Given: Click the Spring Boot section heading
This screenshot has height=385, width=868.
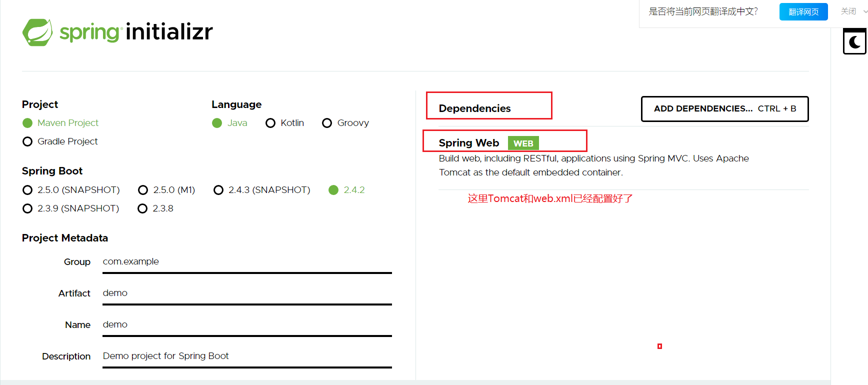Looking at the screenshot, I should [x=52, y=171].
